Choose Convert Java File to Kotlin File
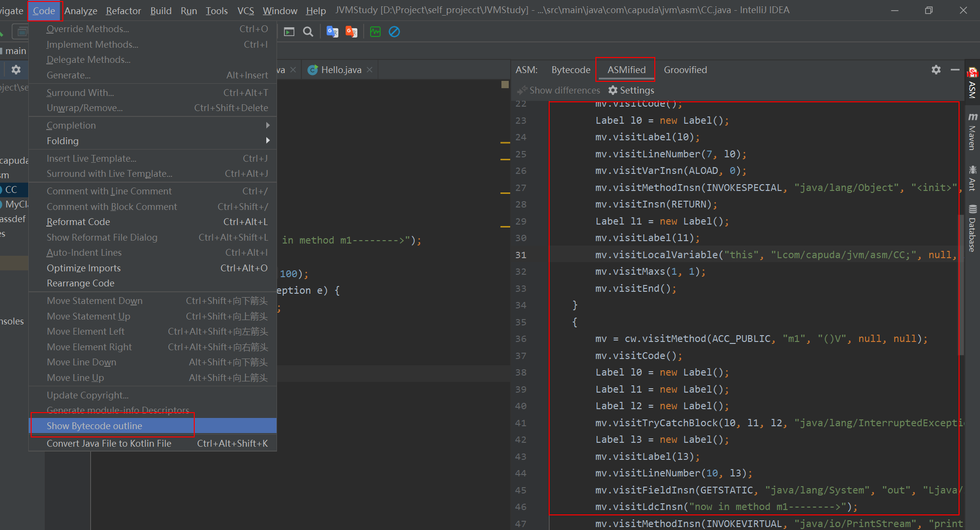The height and width of the screenshot is (530, 980). pyautogui.click(x=153, y=443)
